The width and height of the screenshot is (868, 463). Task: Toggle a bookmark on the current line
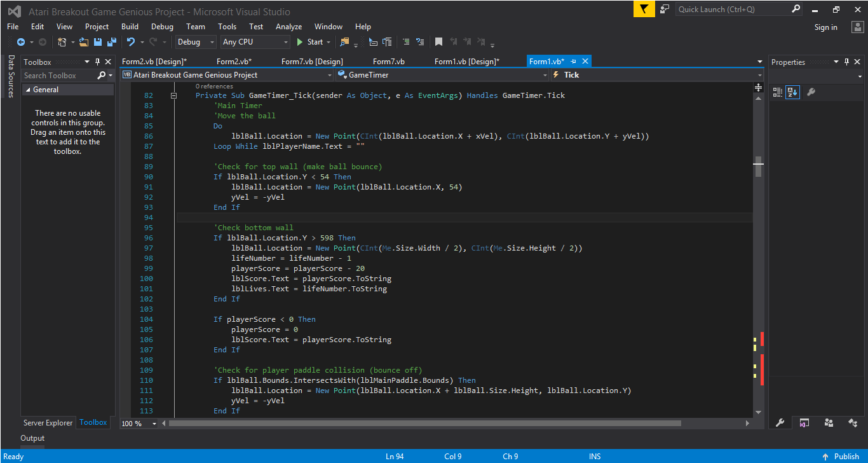pyautogui.click(x=438, y=42)
